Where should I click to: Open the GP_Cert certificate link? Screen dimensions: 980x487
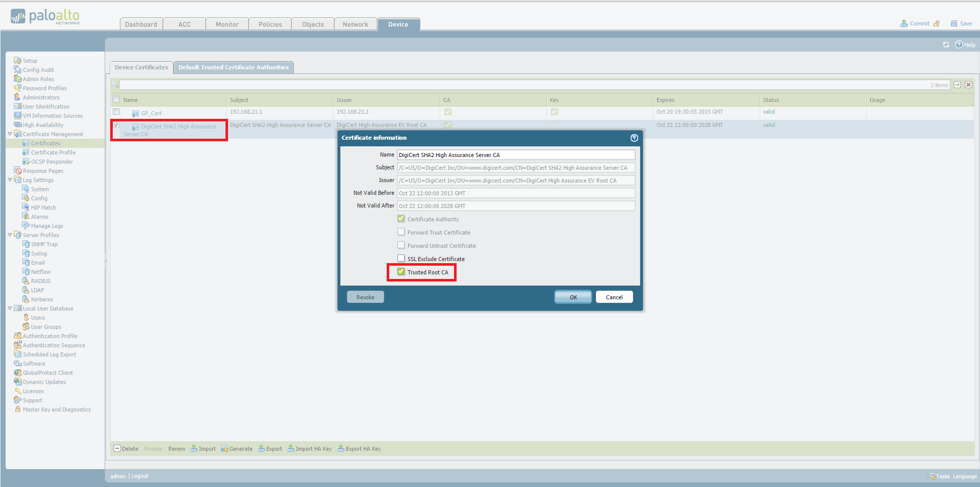click(151, 113)
